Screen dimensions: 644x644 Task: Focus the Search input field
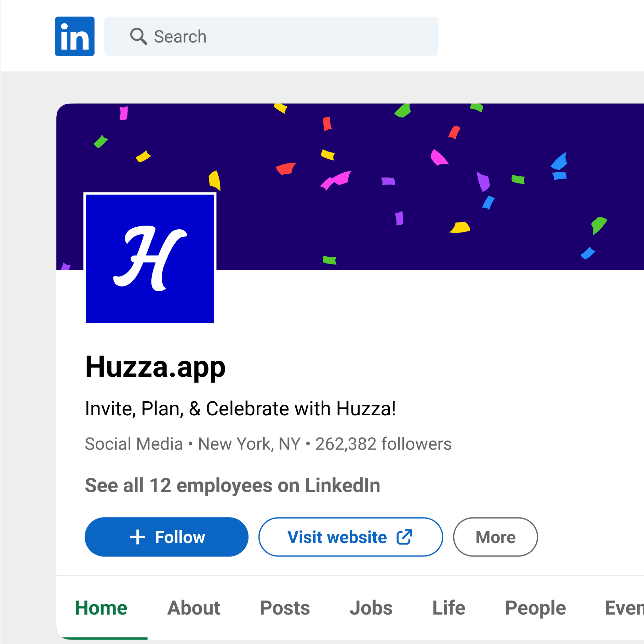[271, 36]
